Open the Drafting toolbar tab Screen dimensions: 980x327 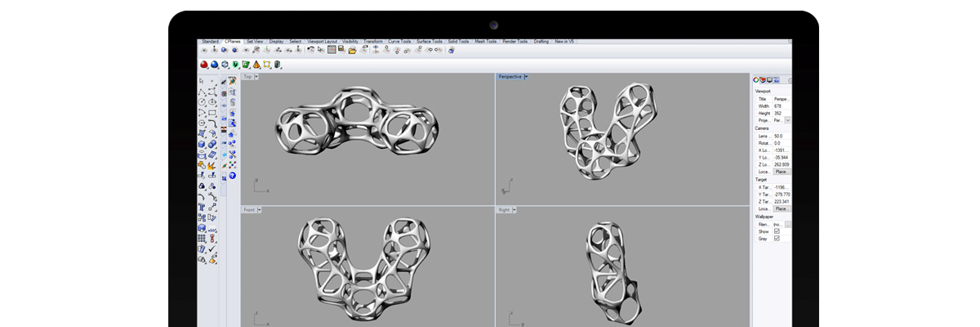pyautogui.click(x=541, y=41)
